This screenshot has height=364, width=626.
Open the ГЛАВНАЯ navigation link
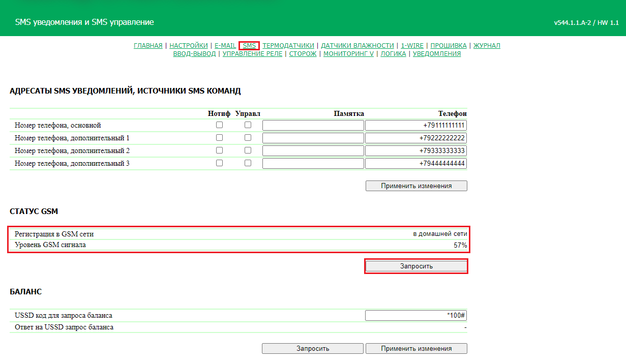click(148, 45)
